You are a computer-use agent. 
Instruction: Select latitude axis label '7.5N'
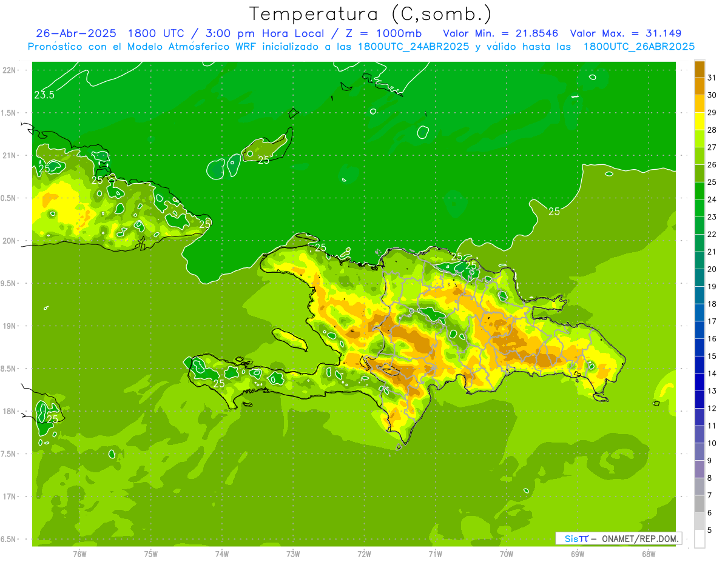pyautogui.click(x=9, y=453)
